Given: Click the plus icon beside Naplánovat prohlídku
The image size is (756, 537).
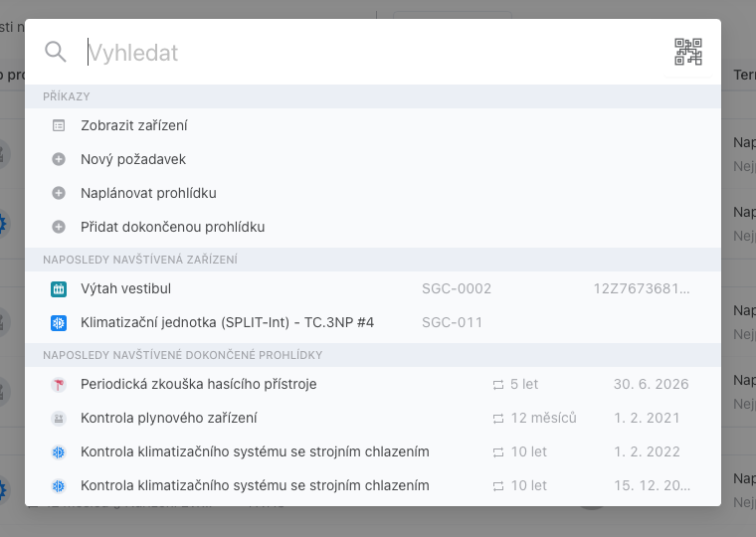Looking at the screenshot, I should (58, 193).
